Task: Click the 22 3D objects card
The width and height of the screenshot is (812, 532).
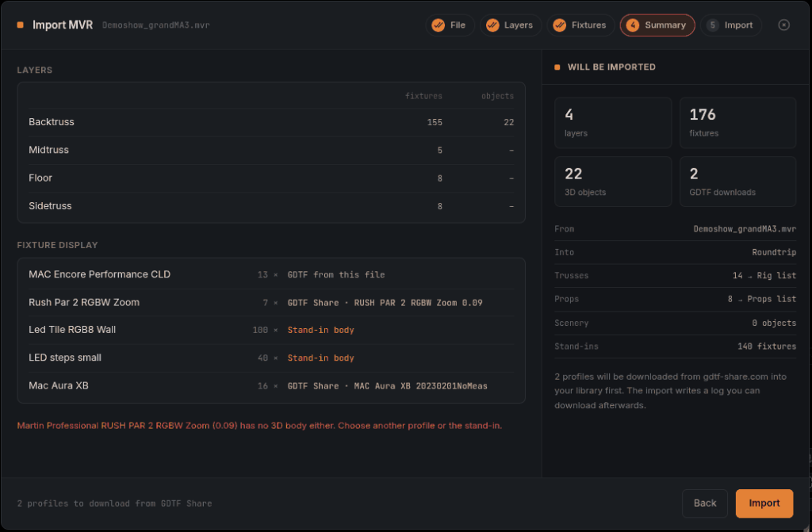Action: tap(613, 182)
